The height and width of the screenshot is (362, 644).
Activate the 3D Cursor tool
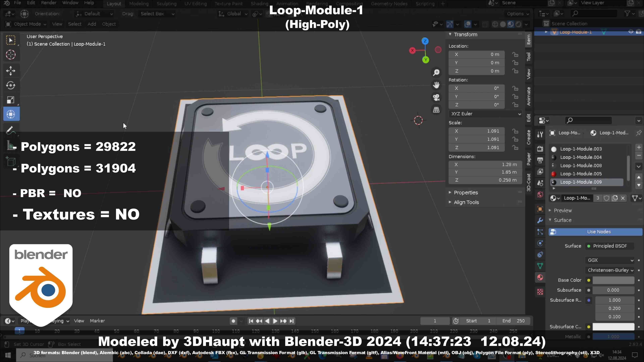click(x=11, y=55)
